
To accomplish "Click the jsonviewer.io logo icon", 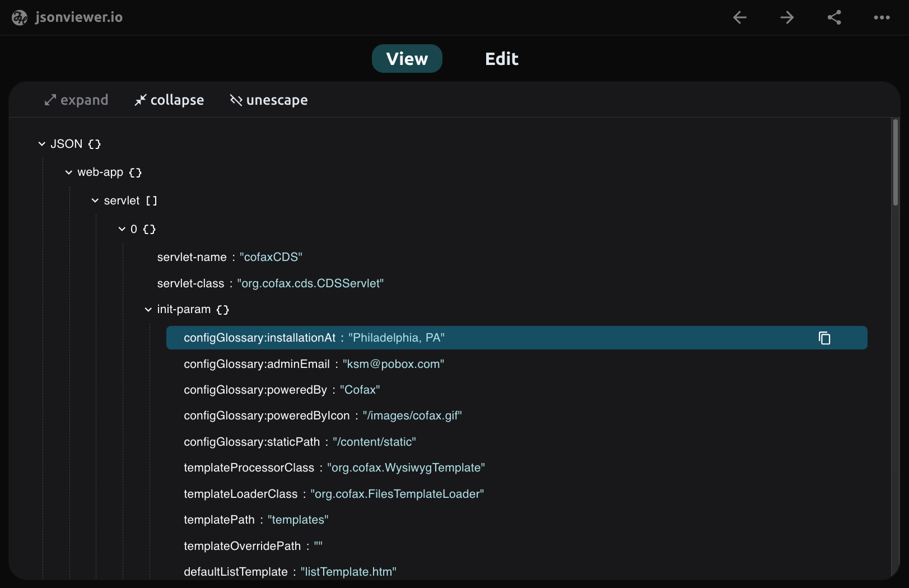I will [x=20, y=18].
